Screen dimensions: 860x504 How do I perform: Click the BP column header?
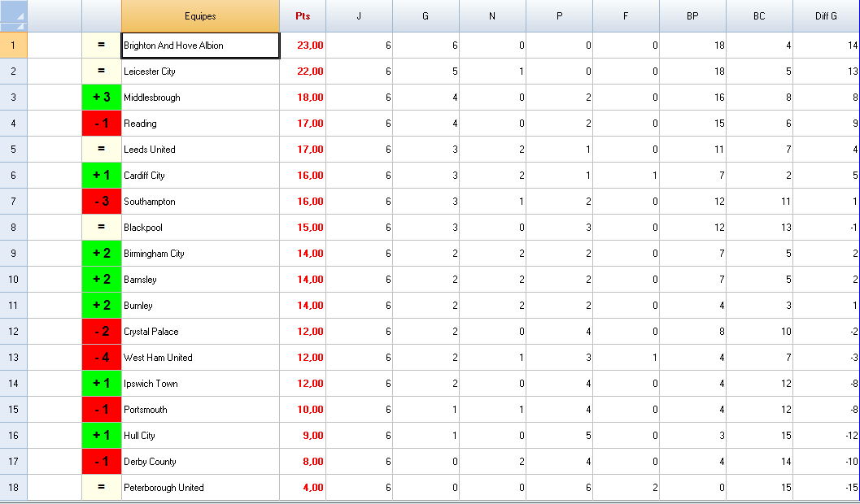pyautogui.click(x=692, y=16)
